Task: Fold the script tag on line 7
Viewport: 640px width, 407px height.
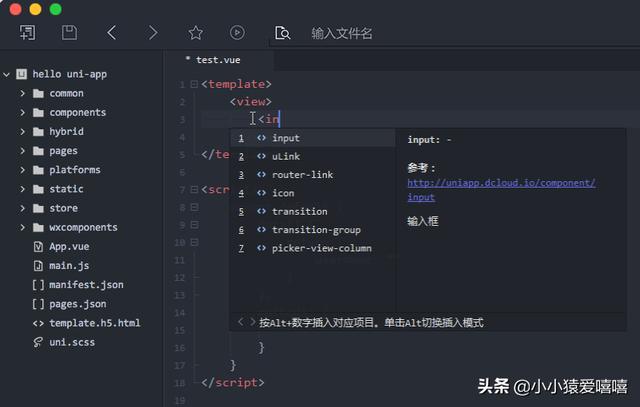Action: coord(194,189)
